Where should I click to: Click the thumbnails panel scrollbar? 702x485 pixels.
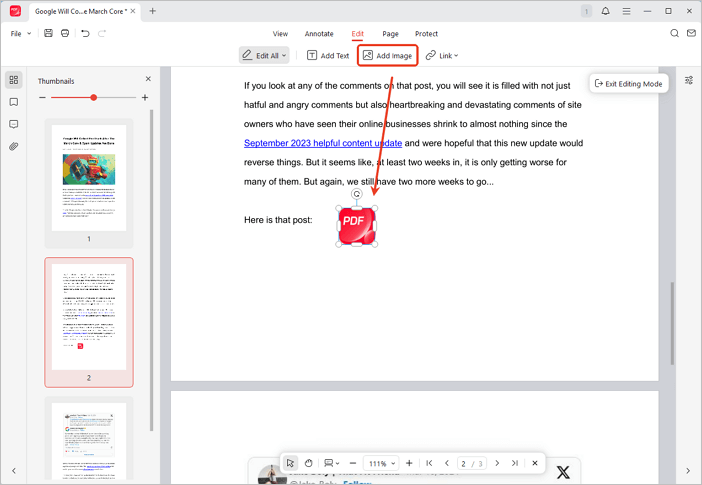point(152,270)
